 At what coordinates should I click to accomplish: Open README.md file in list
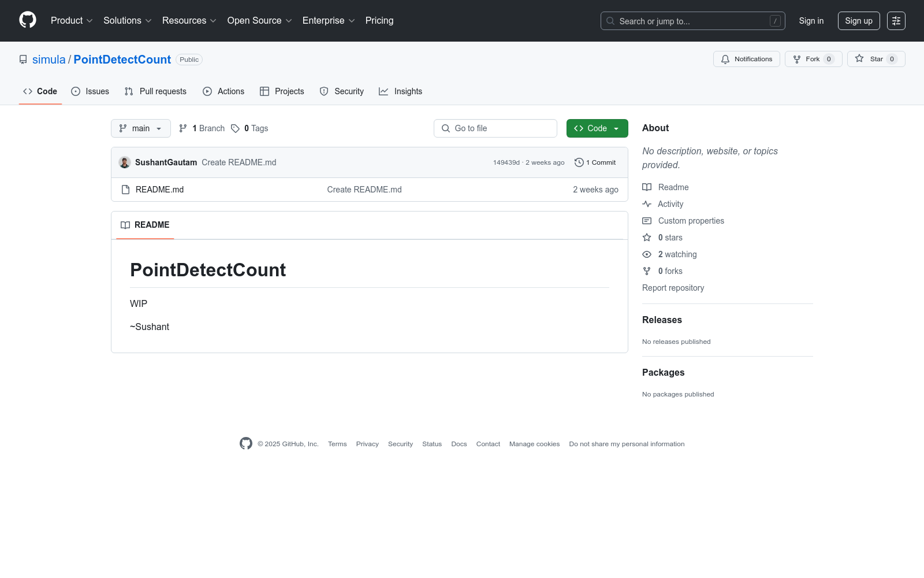point(159,190)
